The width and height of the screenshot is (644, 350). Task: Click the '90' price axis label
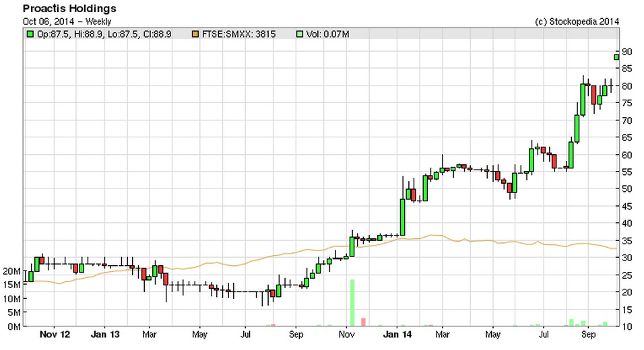pyautogui.click(x=626, y=52)
